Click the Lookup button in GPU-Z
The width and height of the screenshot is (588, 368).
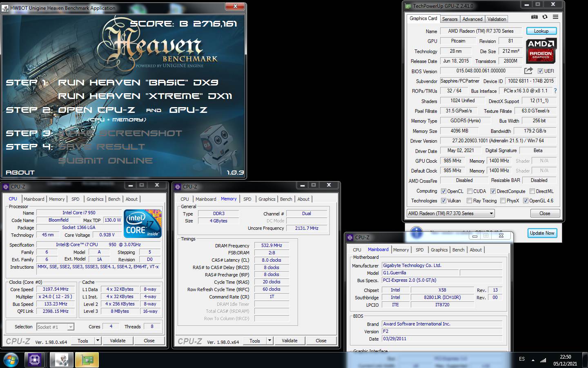click(x=541, y=31)
